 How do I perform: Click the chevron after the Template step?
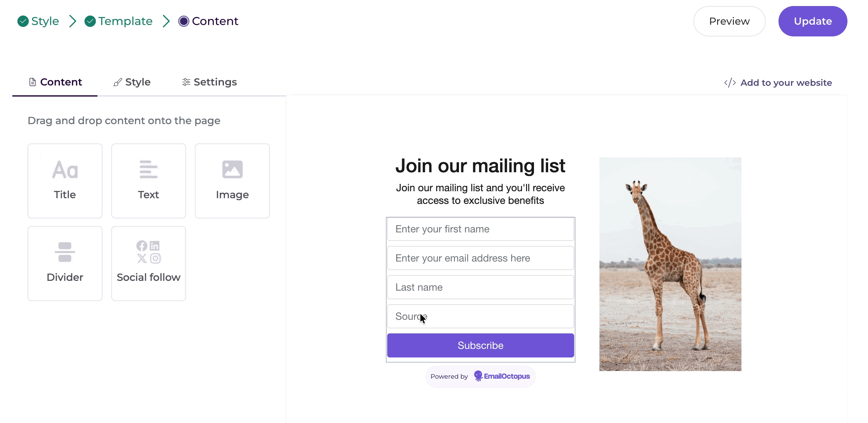[166, 21]
